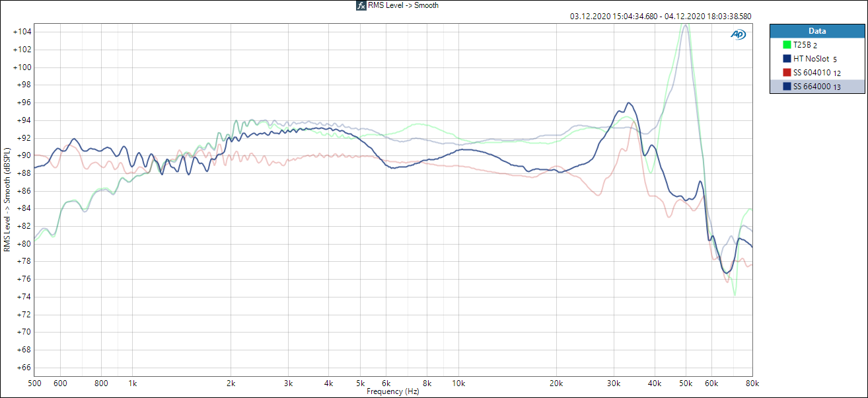Click the 8k frequency axis label
The width and height of the screenshot is (868, 398).
(x=427, y=383)
